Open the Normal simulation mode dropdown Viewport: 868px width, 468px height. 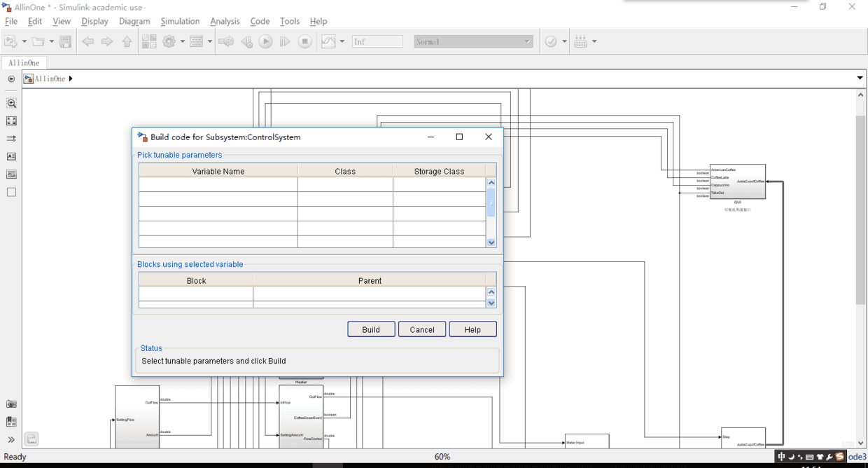click(x=473, y=42)
